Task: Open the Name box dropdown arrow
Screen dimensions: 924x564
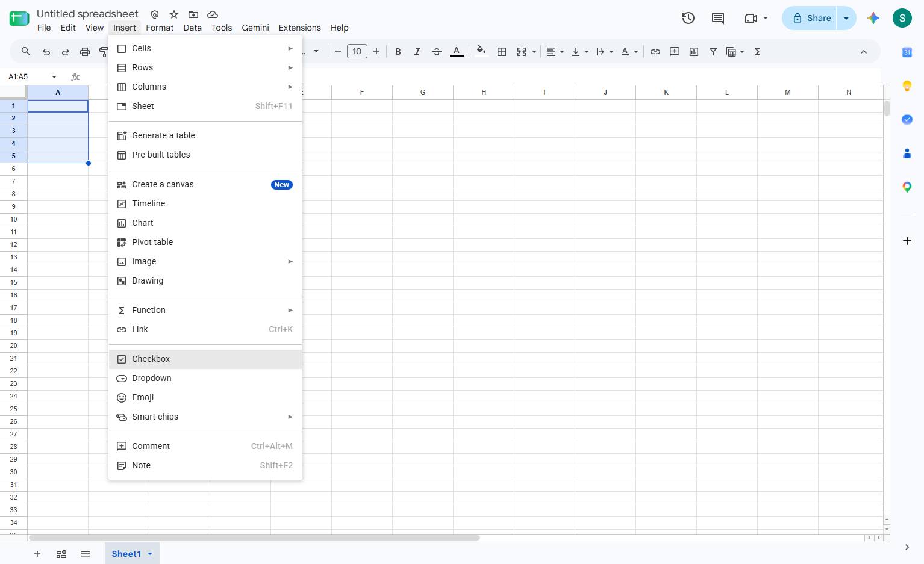Action: [x=54, y=77]
